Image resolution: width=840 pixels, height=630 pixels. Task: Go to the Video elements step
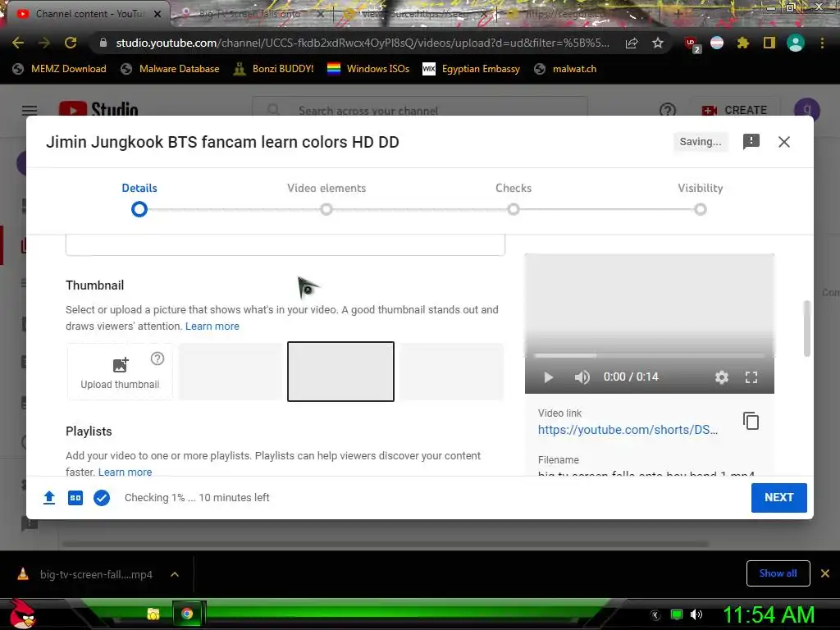click(326, 199)
